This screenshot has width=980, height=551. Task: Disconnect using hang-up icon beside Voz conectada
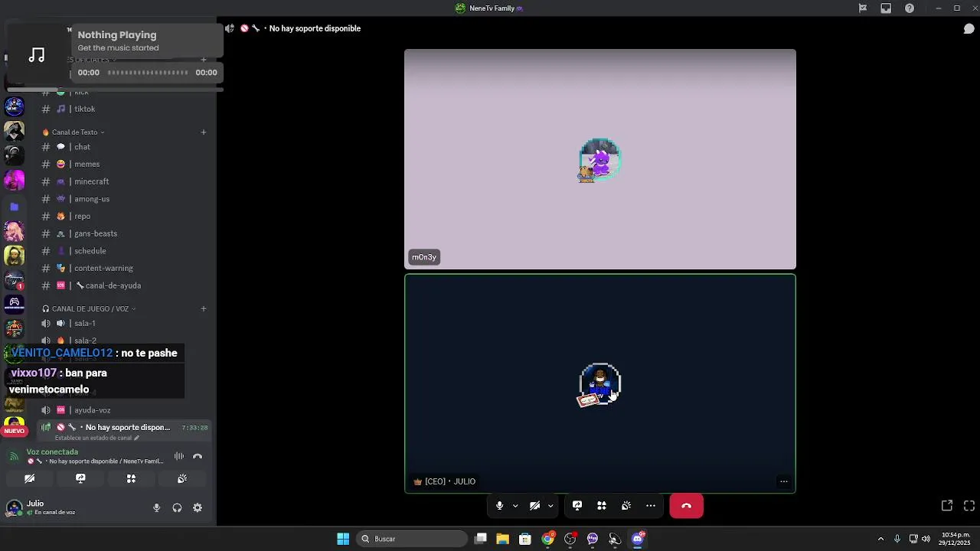198,456
